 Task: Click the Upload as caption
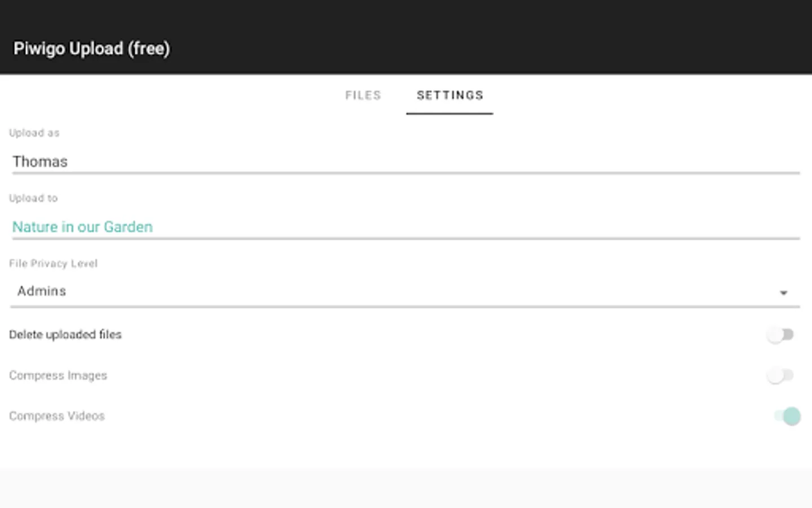click(34, 133)
